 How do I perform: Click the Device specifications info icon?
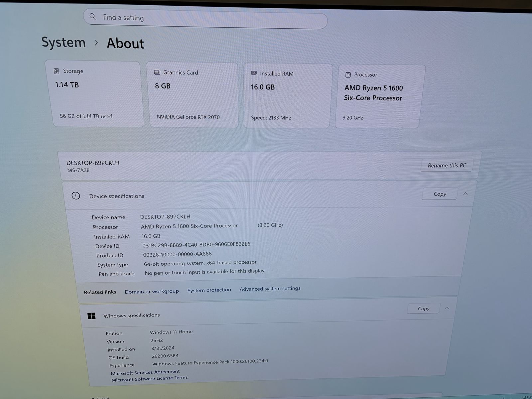(76, 196)
